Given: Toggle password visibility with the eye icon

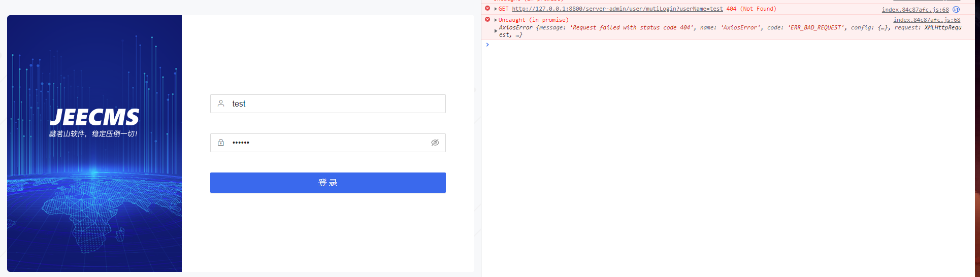Looking at the screenshot, I should point(435,143).
